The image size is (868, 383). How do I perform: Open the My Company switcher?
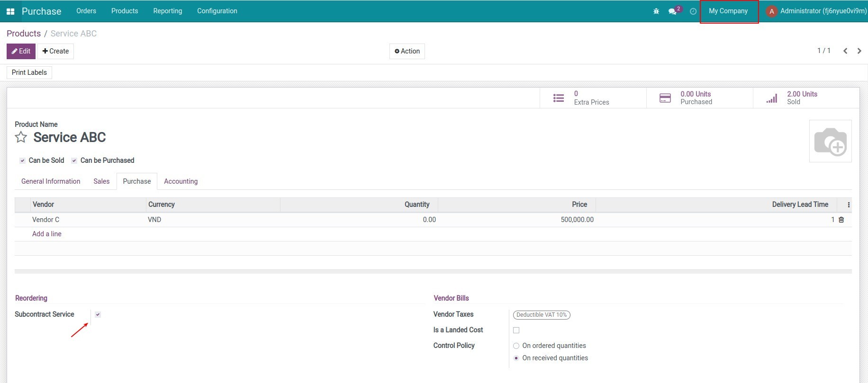coord(728,11)
